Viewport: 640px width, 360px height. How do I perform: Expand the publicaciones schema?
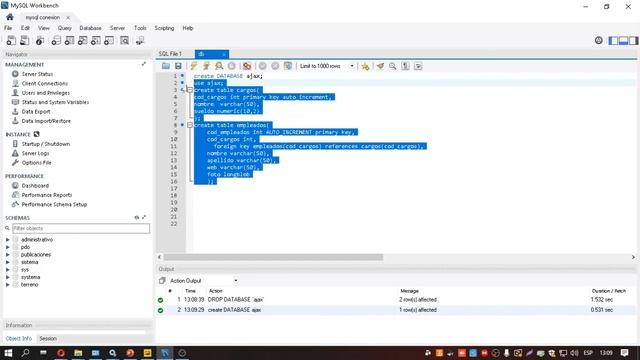click(x=7, y=254)
